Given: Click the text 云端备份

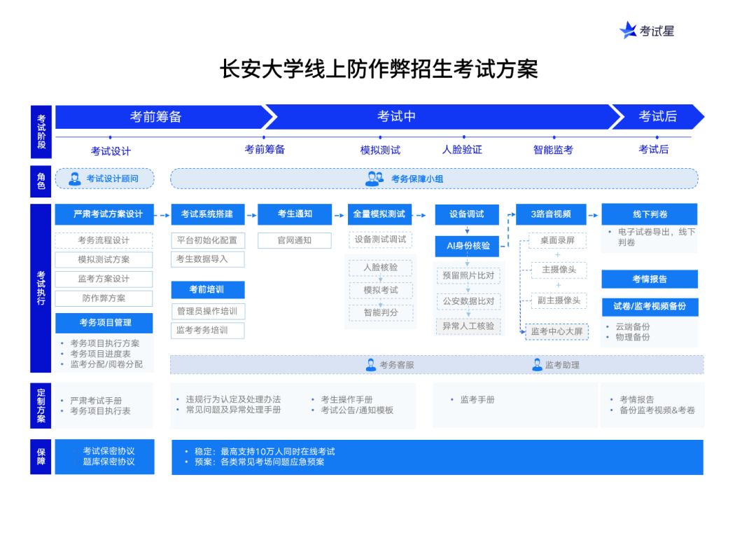Looking at the screenshot, I should click(633, 326).
